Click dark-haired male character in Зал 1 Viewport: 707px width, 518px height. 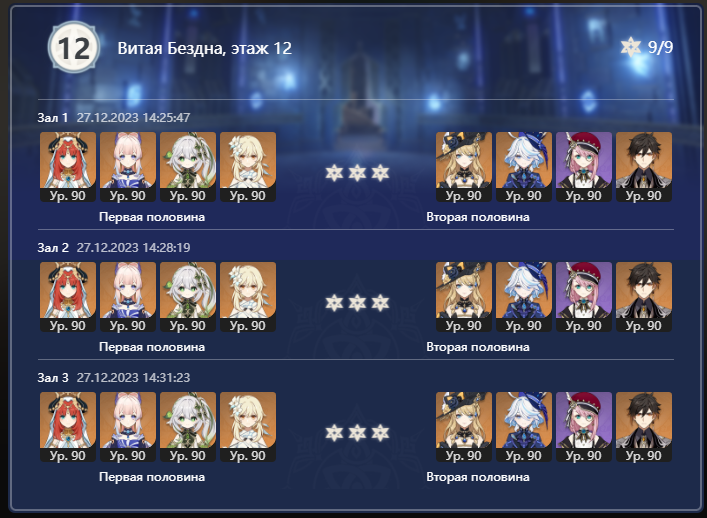(x=644, y=167)
